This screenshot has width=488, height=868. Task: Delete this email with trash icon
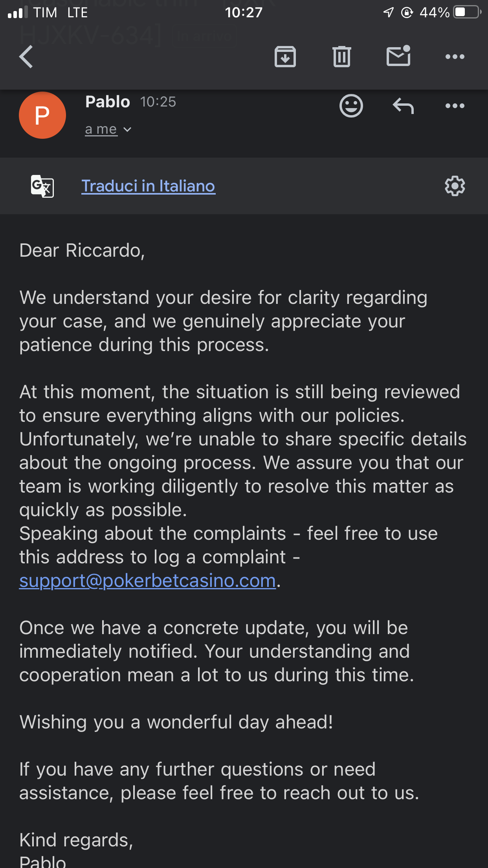pos(341,57)
